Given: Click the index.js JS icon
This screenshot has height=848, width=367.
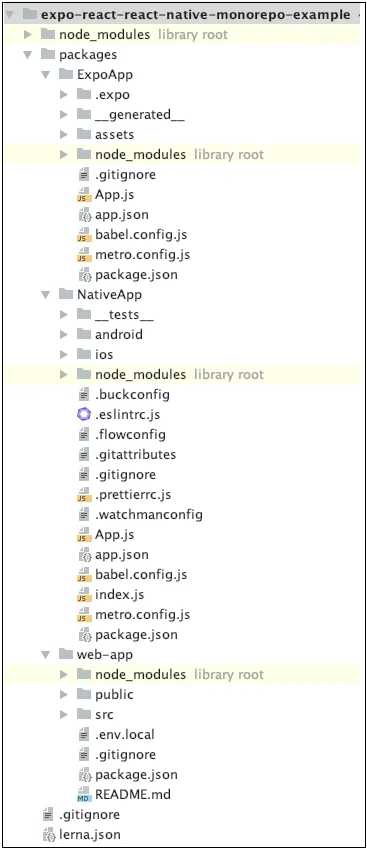Looking at the screenshot, I should click(x=84, y=595).
